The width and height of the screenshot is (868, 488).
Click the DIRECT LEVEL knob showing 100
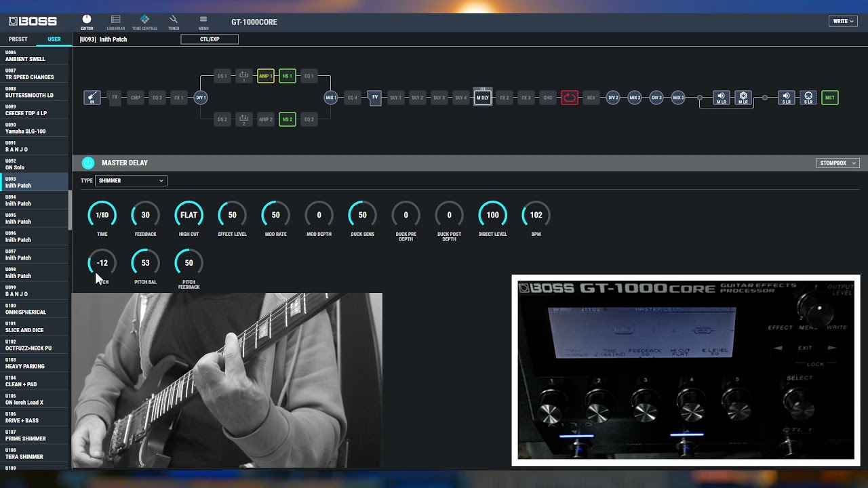click(x=492, y=215)
